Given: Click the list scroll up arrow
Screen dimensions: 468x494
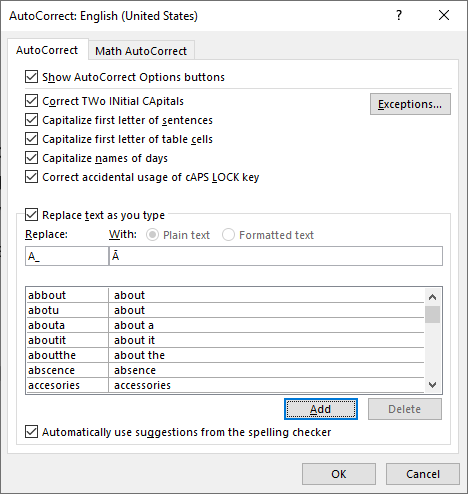Looking at the screenshot, I should click(x=432, y=297).
